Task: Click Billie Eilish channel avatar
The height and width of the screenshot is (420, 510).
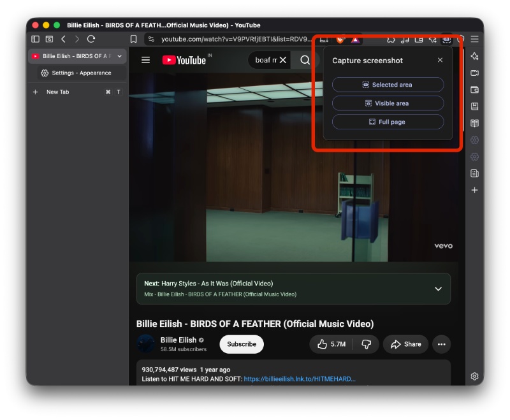Action: pos(145,344)
